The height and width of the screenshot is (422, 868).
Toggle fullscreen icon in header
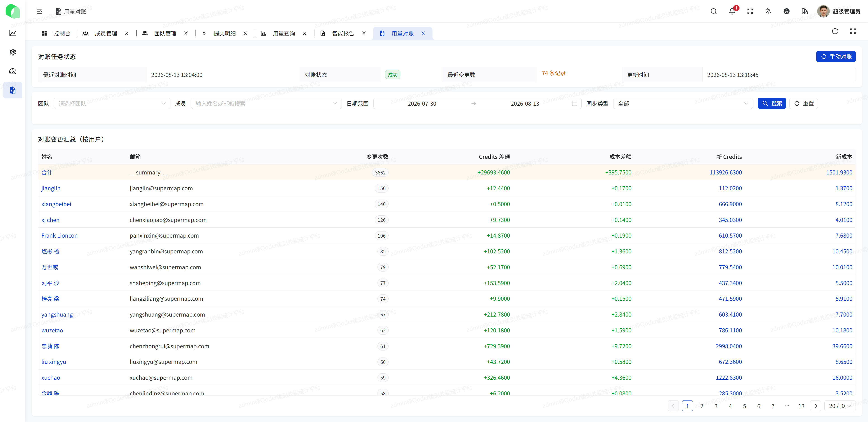[x=750, y=12]
